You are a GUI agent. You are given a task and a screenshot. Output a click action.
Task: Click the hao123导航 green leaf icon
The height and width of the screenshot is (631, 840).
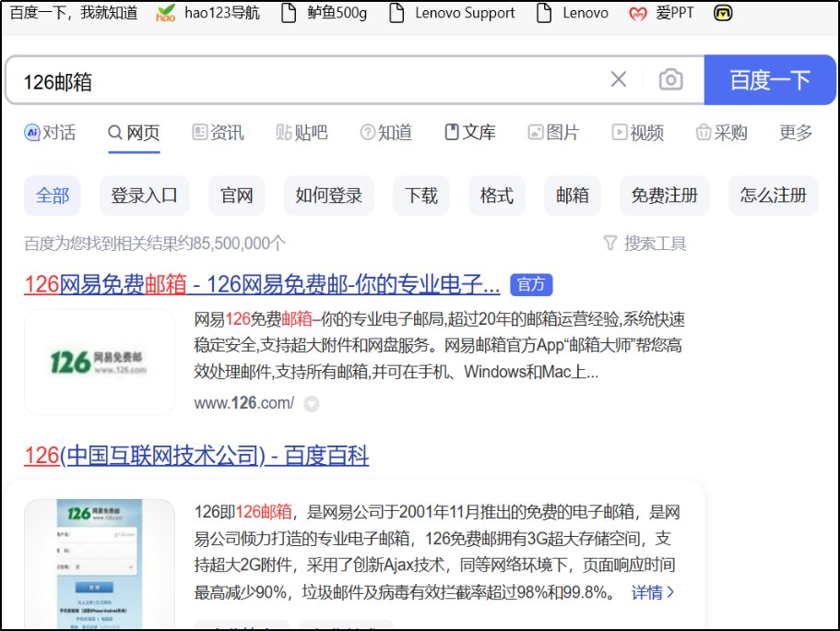coord(165,13)
